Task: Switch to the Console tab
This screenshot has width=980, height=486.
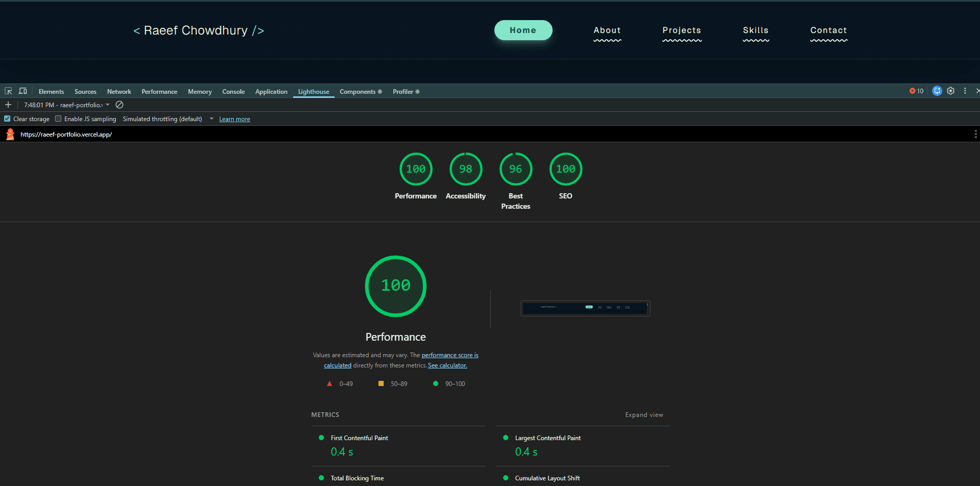Action: click(x=233, y=92)
